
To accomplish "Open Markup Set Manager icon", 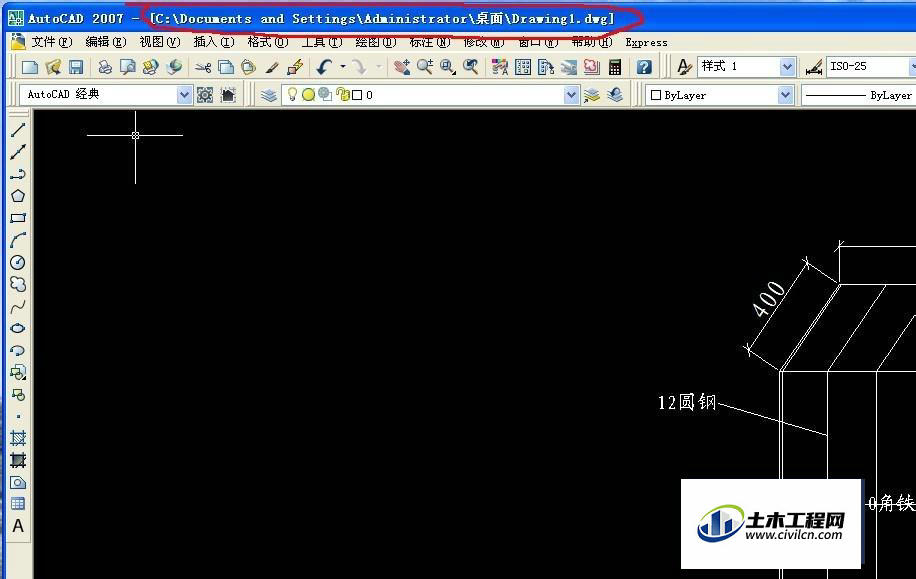I will pos(591,67).
